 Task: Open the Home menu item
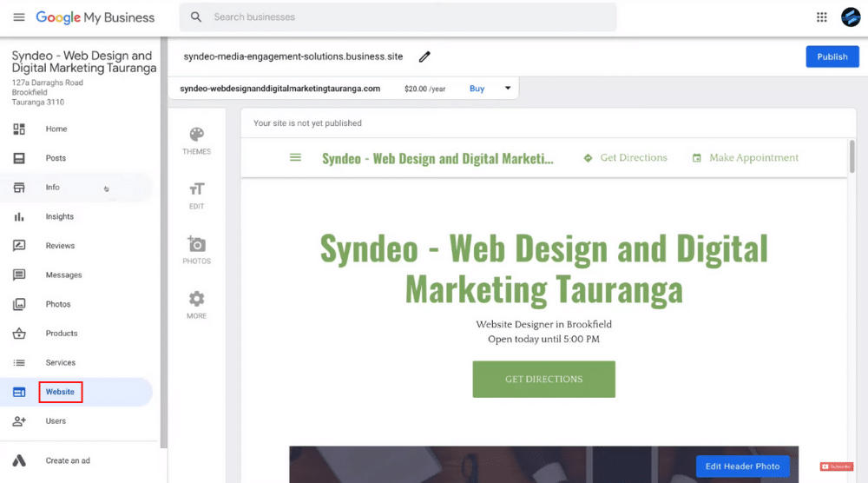click(x=56, y=129)
